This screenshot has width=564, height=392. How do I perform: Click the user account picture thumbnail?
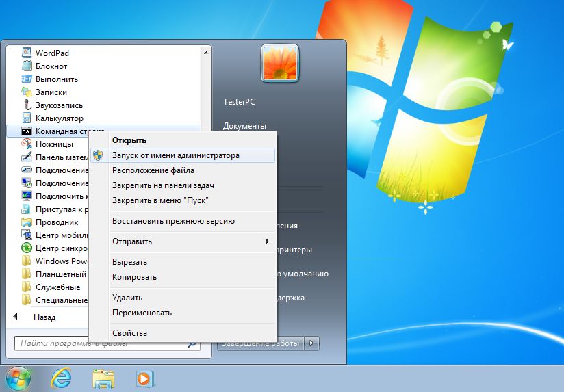pyautogui.click(x=280, y=64)
